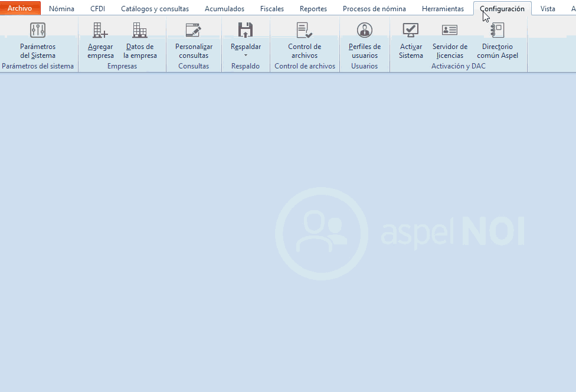The height and width of the screenshot is (392, 576).
Task: Switch to Procesos de nómina tab
Action: click(374, 8)
